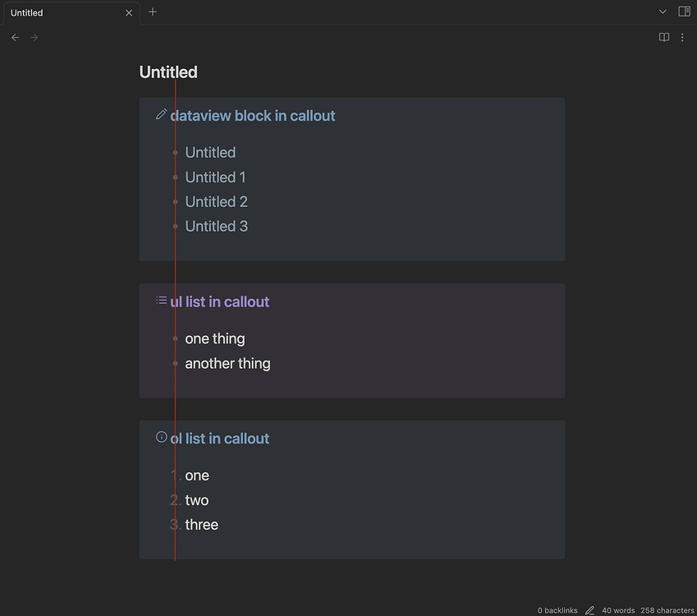Collapse the dataview block callout
This screenshot has height=616, width=697.
252,115
